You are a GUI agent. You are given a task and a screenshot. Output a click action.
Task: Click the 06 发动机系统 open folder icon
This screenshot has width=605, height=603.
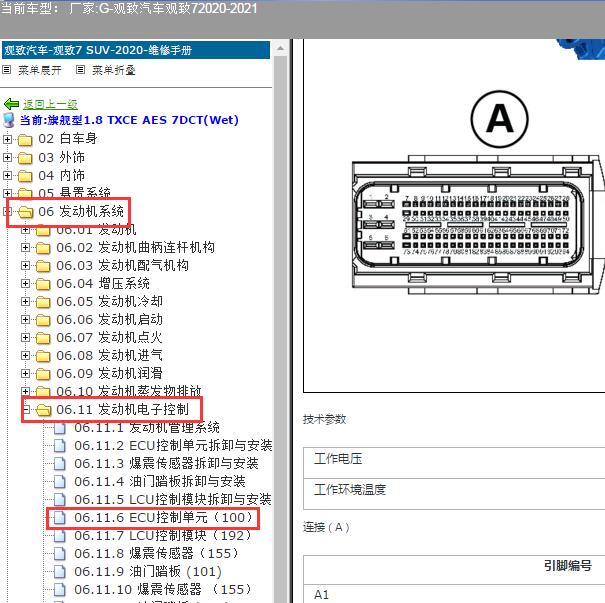(x=25, y=212)
